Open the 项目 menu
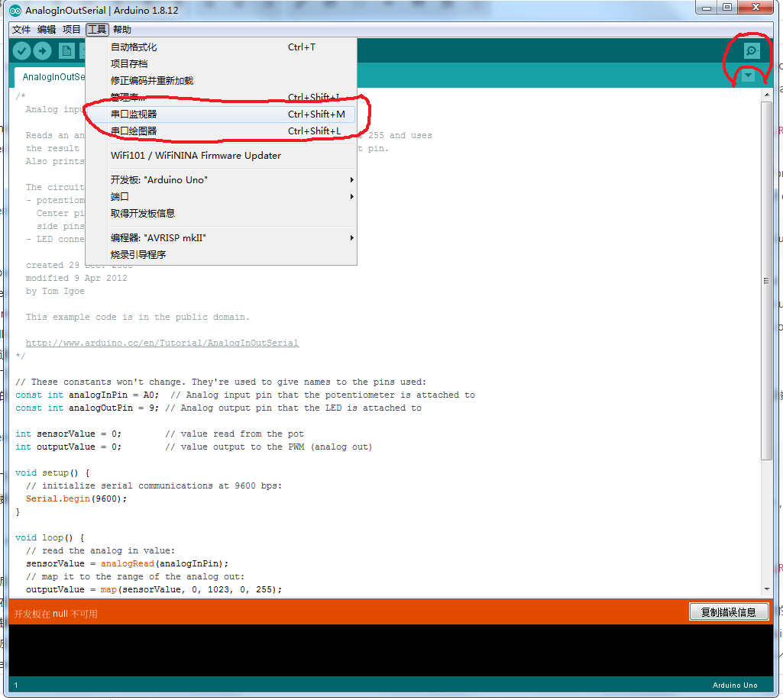 71,30
